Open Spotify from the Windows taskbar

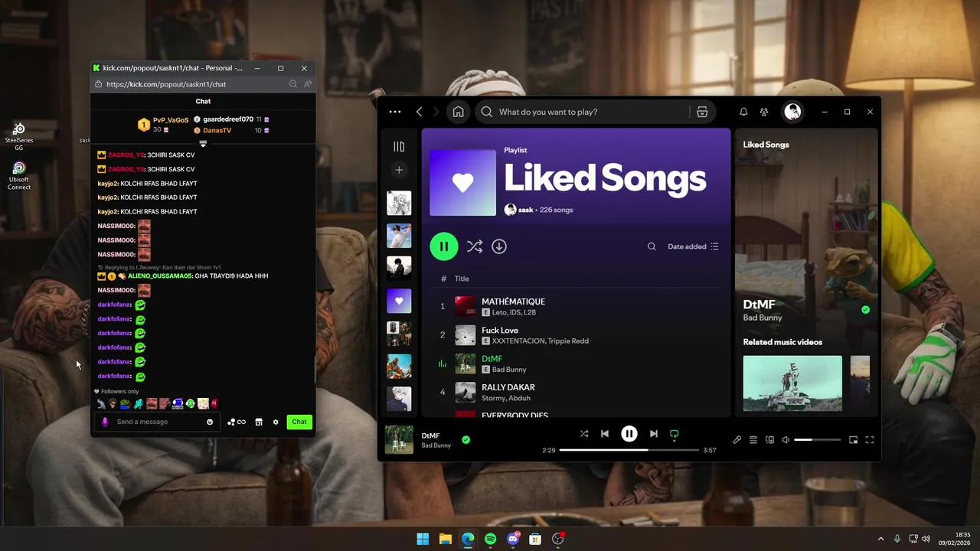click(x=490, y=539)
